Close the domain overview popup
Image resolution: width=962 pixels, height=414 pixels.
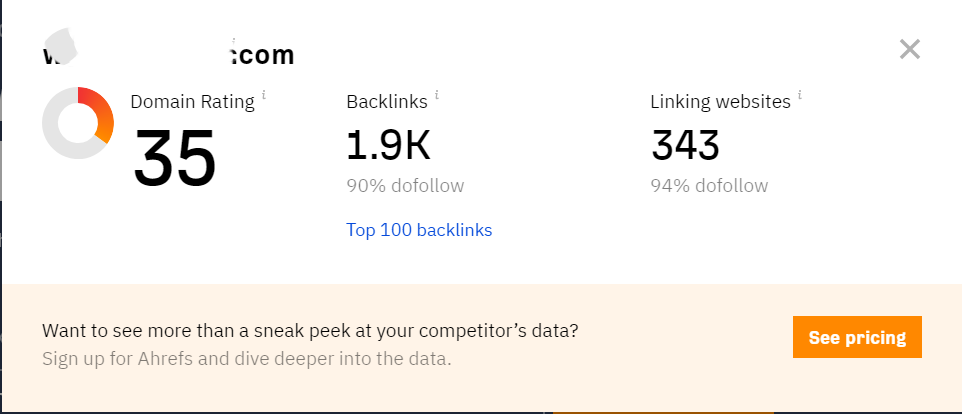click(909, 49)
